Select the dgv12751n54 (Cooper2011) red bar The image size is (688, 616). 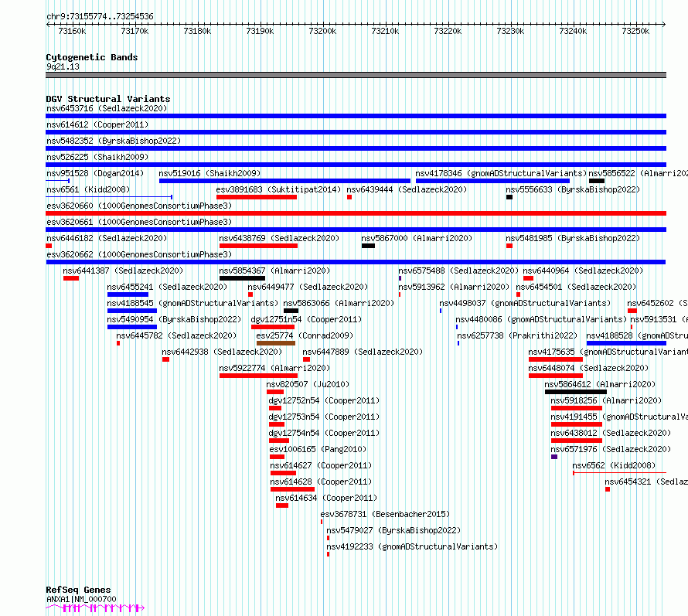pyautogui.click(x=273, y=327)
